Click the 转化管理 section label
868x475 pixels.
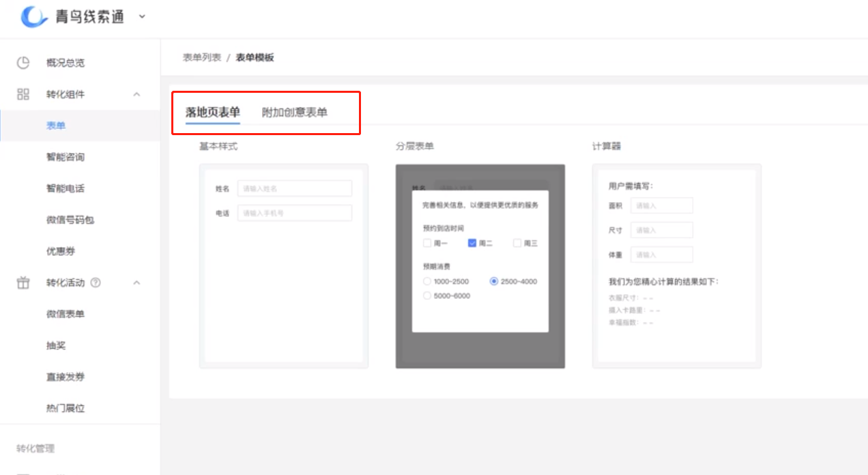pos(35,448)
